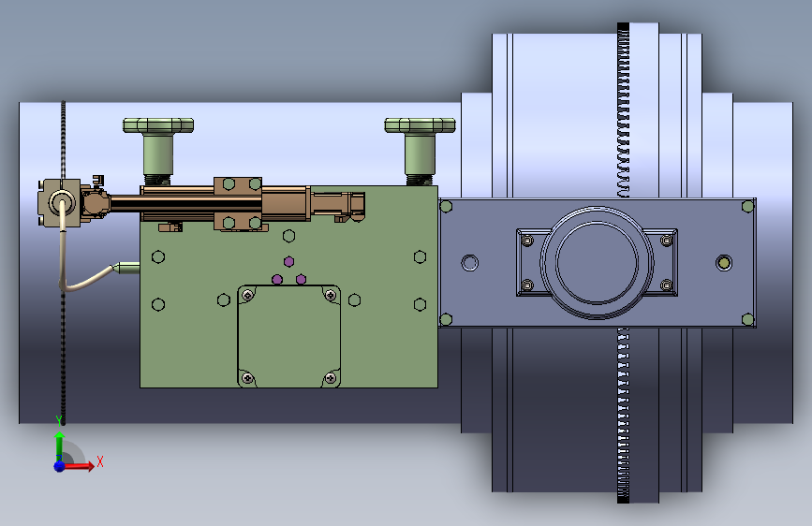Select the square motor cover on the green plate
Screen dimensions: 812x526
point(289,336)
